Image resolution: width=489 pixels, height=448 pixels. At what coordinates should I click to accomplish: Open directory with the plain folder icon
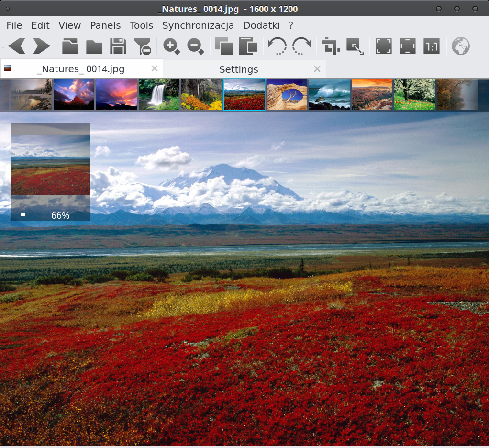94,46
